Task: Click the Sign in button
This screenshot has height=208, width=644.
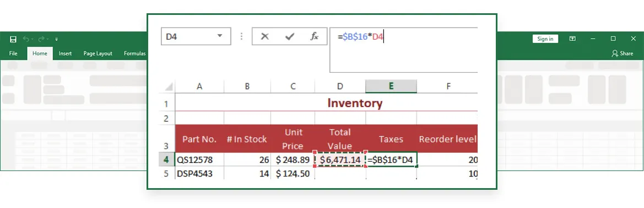Action: [x=545, y=39]
